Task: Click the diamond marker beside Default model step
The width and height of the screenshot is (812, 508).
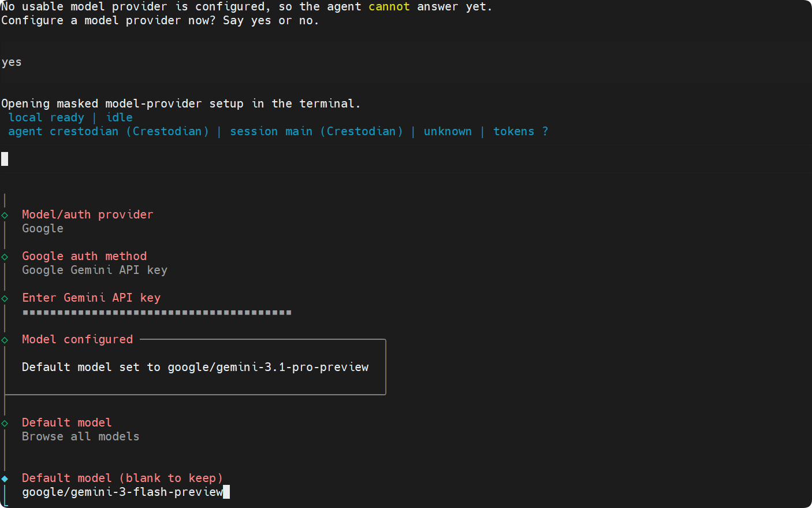Action: (x=5, y=423)
